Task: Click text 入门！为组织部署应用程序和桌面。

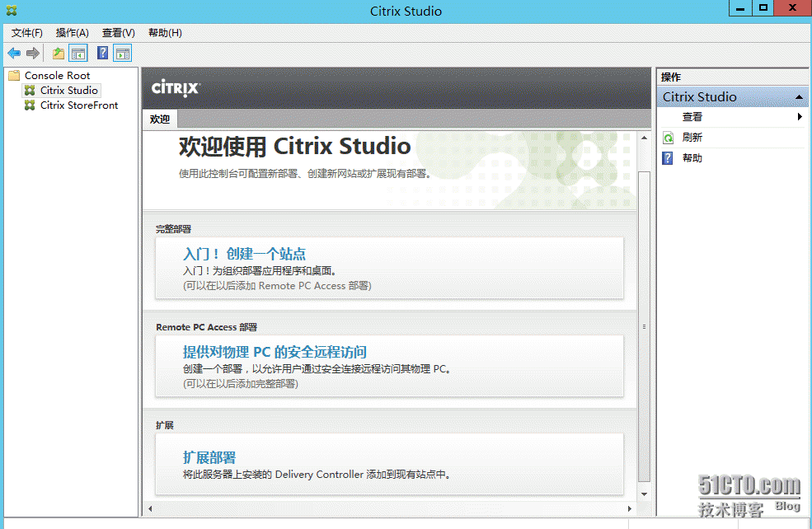Action: (261, 271)
